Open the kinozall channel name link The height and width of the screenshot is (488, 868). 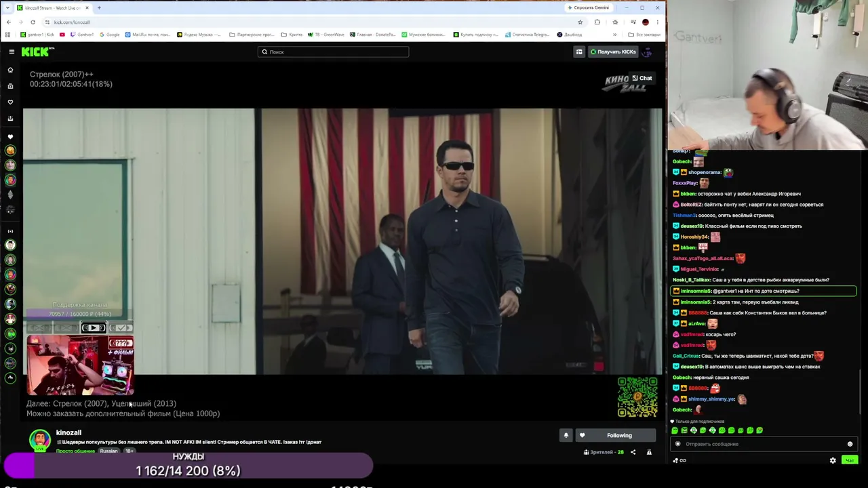coord(68,432)
